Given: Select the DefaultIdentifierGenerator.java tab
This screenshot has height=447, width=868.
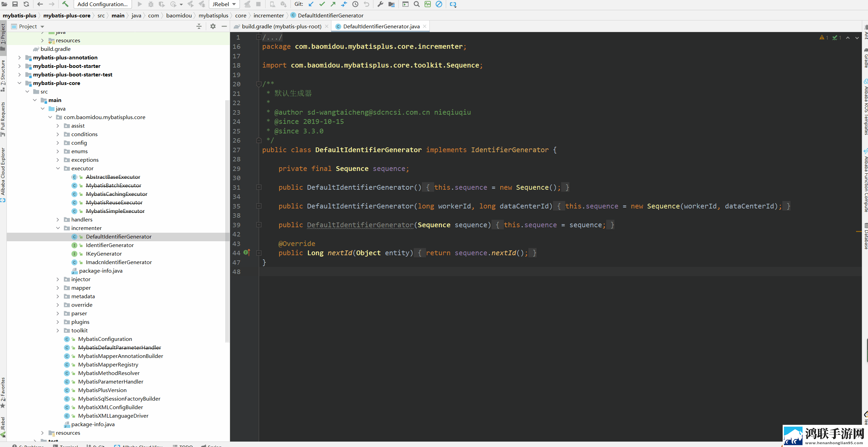Looking at the screenshot, I should click(381, 26).
